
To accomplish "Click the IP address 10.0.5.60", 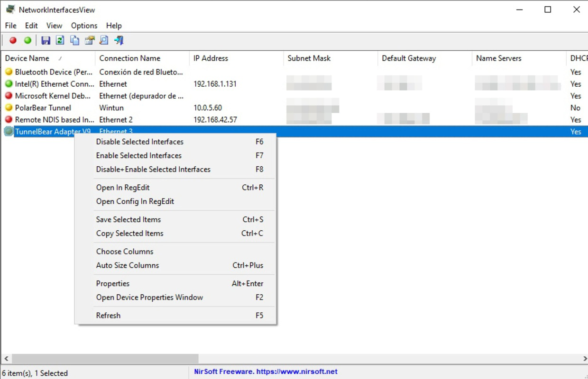I will pos(207,108).
